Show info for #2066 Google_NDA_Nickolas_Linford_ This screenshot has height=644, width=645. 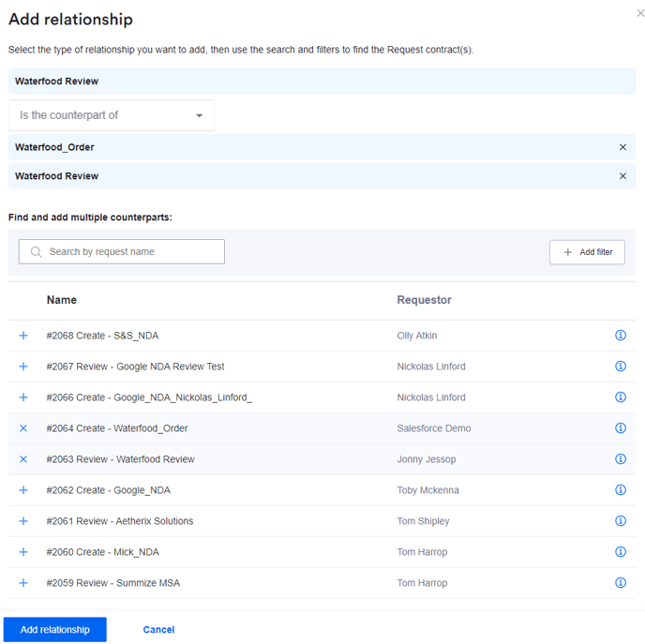620,397
